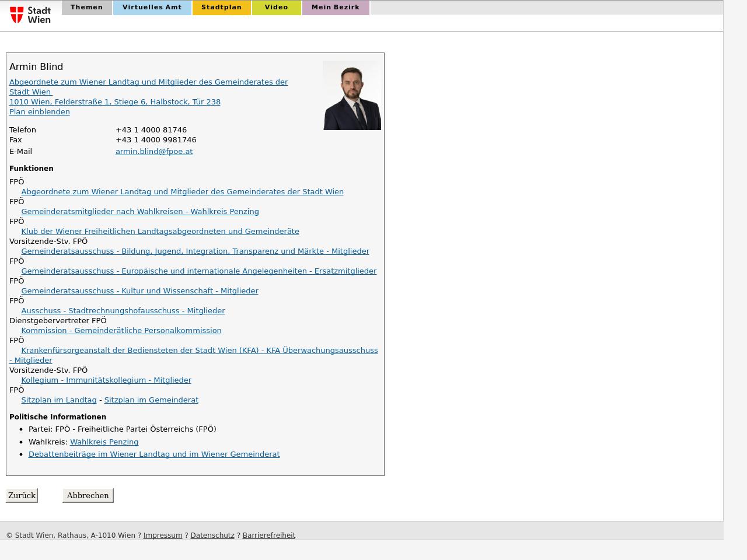Open Stadtrechnungshofausschuss Mitglieder link
The image size is (747, 560).
click(x=123, y=311)
